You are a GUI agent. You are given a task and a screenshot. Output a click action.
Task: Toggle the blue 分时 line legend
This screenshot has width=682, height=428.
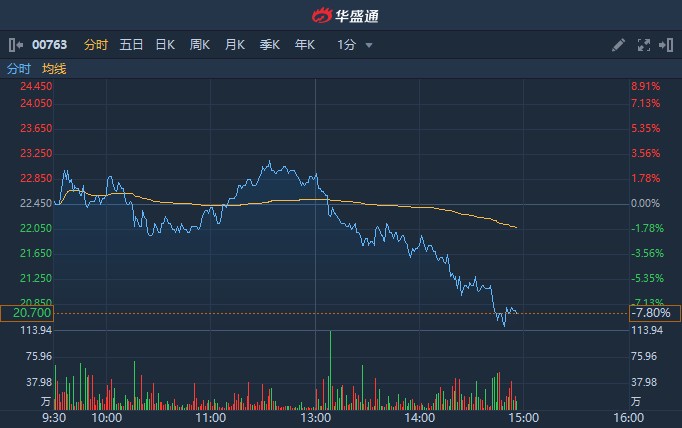click(19, 69)
